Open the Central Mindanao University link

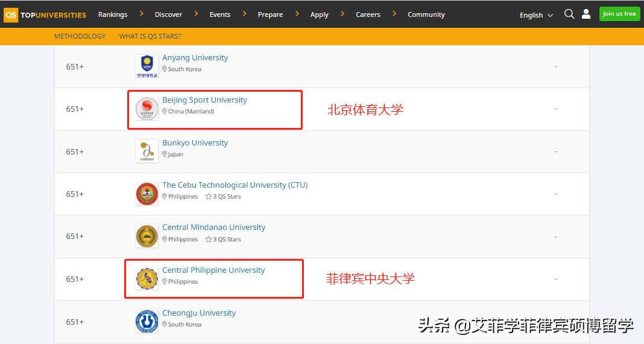coord(213,228)
